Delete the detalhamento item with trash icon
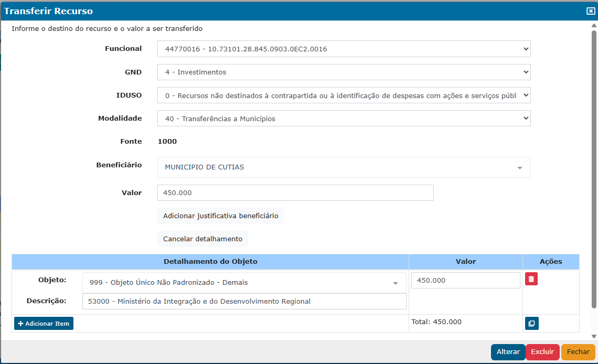 tap(531, 279)
